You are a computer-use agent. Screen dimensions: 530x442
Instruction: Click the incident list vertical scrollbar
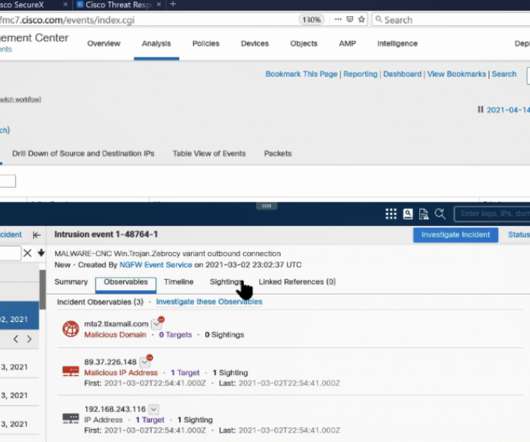pyautogui.click(x=43, y=290)
